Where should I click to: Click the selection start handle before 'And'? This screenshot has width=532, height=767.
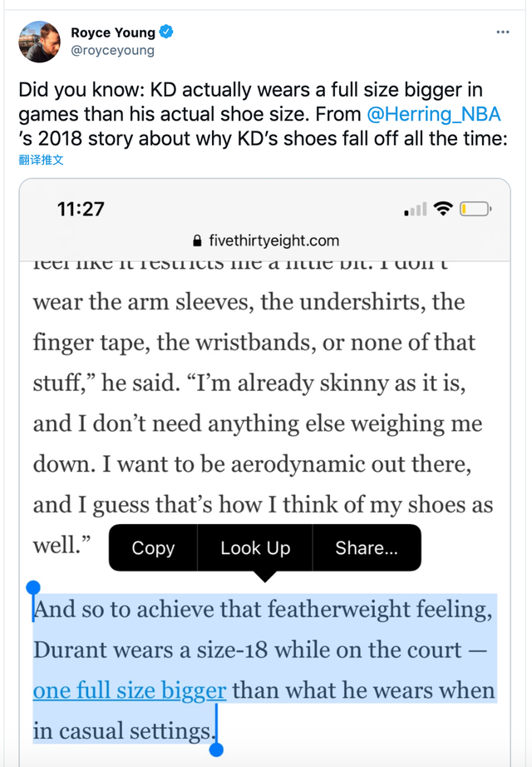[33, 589]
